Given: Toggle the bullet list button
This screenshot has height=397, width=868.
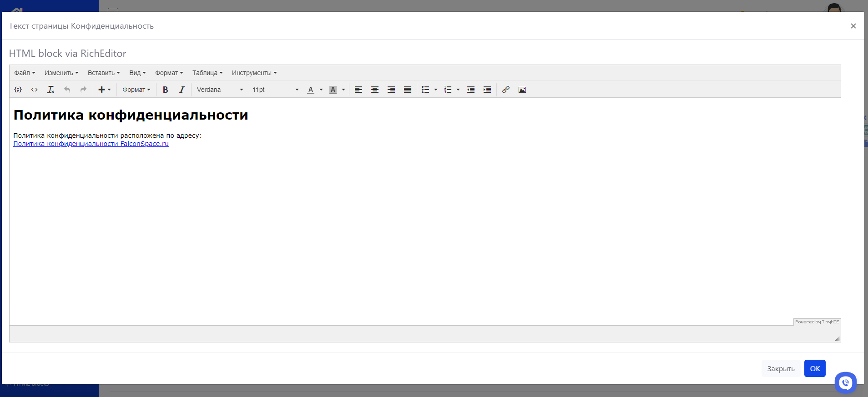Looking at the screenshot, I should click(x=425, y=90).
